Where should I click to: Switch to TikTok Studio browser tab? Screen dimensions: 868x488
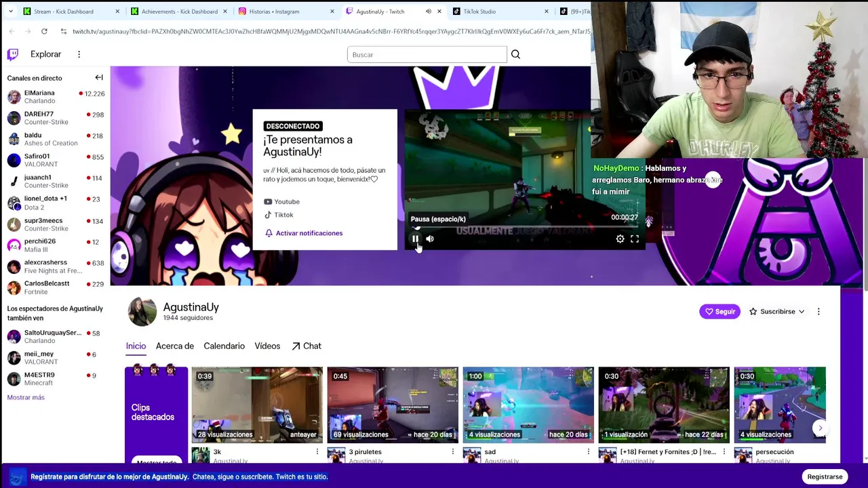coord(500,12)
